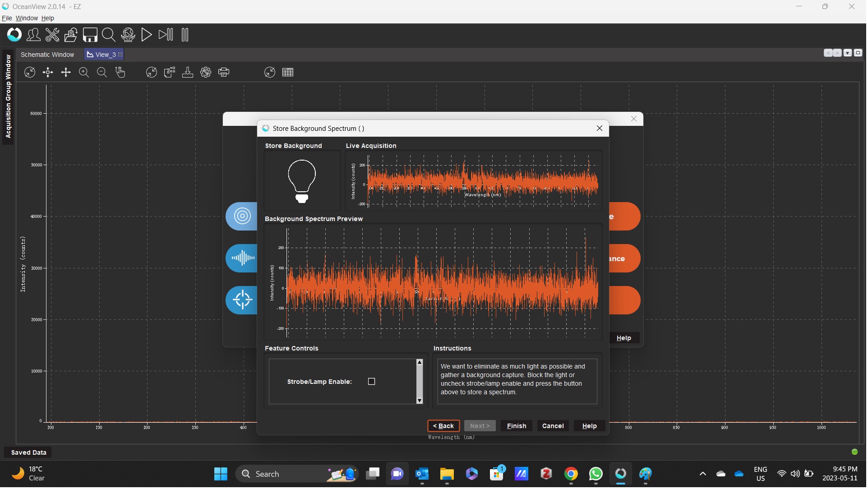Click the floppy disk save icon
868x489 pixels.
click(90, 35)
